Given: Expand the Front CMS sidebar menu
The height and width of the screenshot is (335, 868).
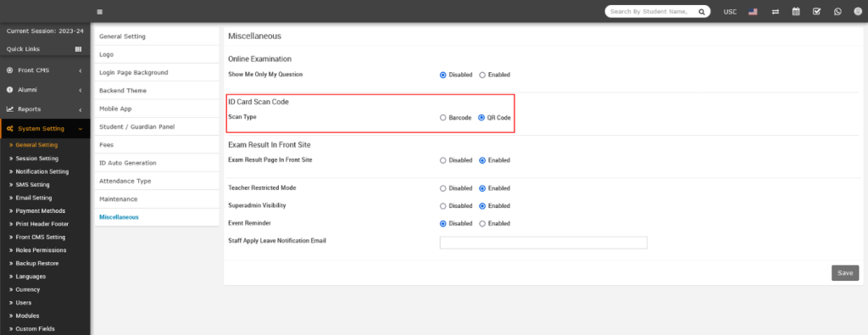Looking at the screenshot, I should click(45, 71).
